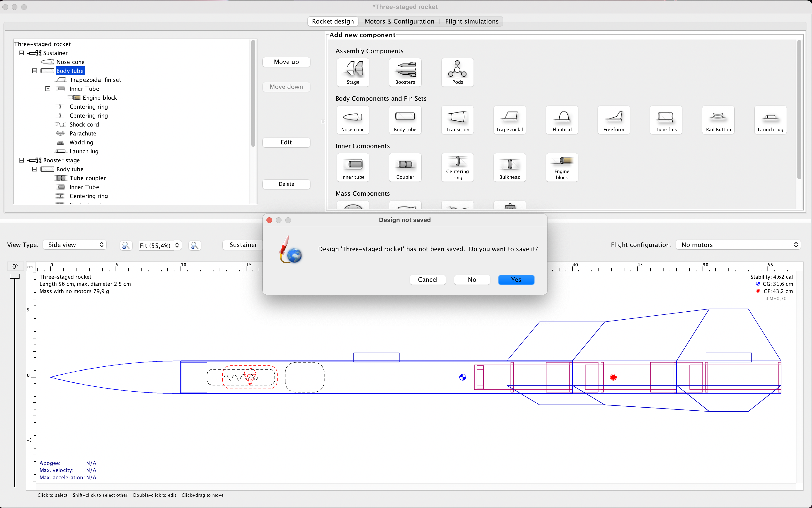812x508 pixels.
Task: Add an Engine block inner component
Action: click(x=562, y=168)
